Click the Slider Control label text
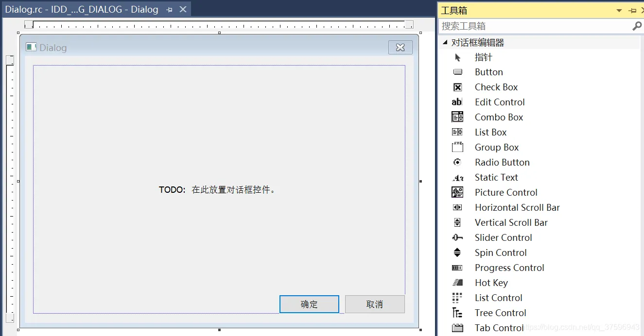The height and width of the screenshot is (336, 644). (504, 237)
